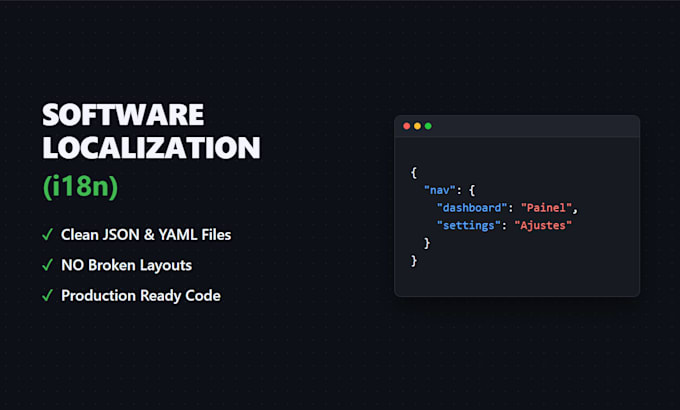680x410 pixels.
Task: Click the text Production Ready Code
Action: [x=141, y=295]
